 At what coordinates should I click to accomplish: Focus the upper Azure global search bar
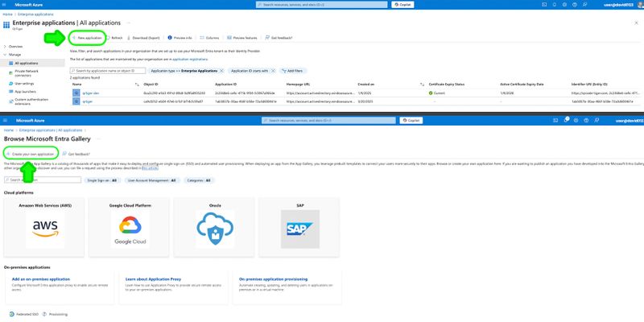coord(321,5)
